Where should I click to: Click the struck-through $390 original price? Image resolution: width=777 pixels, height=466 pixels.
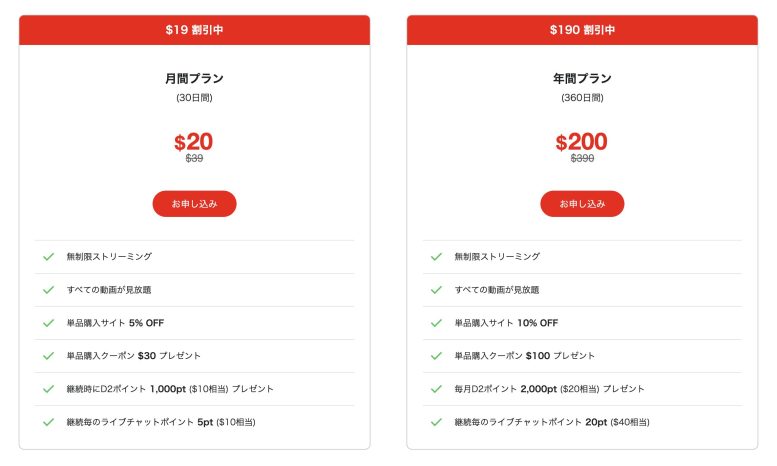tap(582, 159)
